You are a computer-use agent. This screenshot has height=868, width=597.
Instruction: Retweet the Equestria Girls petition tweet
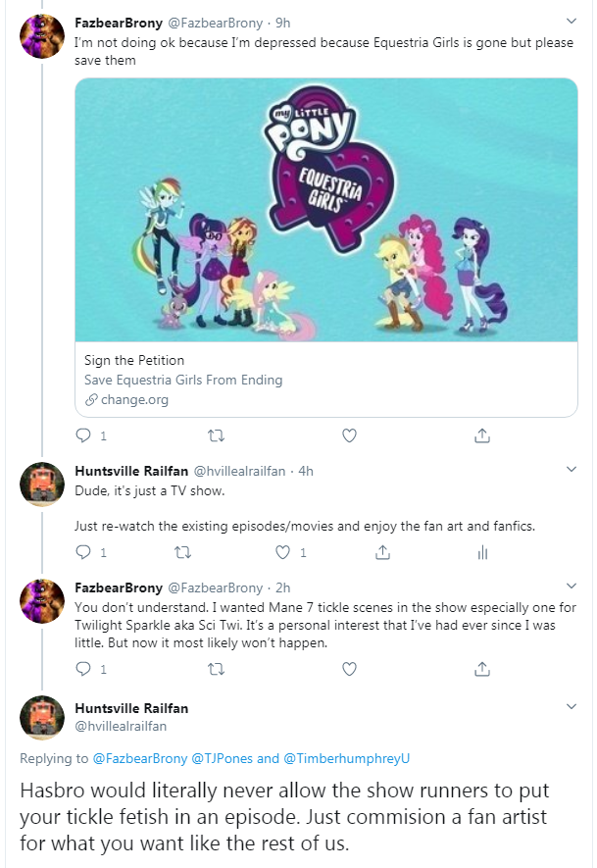click(218, 435)
